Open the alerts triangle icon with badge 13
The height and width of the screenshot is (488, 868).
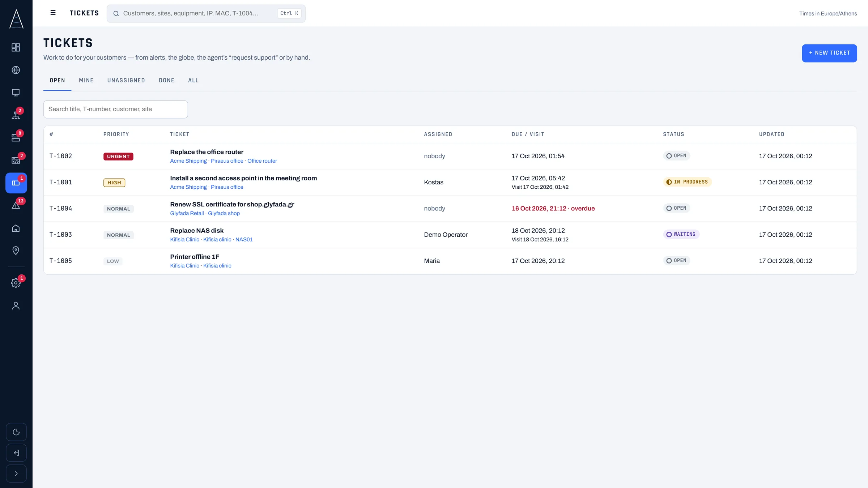click(16, 205)
